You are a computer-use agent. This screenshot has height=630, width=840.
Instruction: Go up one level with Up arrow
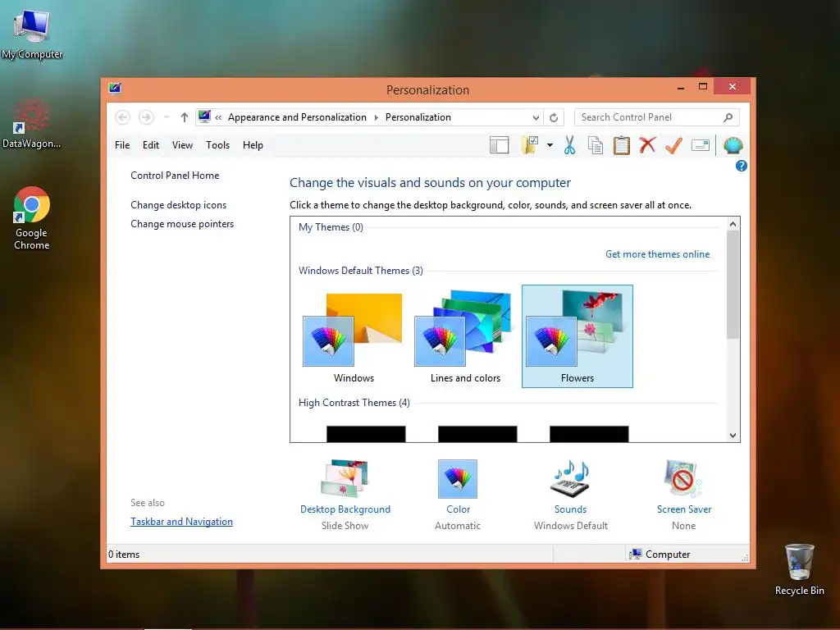coord(185,117)
